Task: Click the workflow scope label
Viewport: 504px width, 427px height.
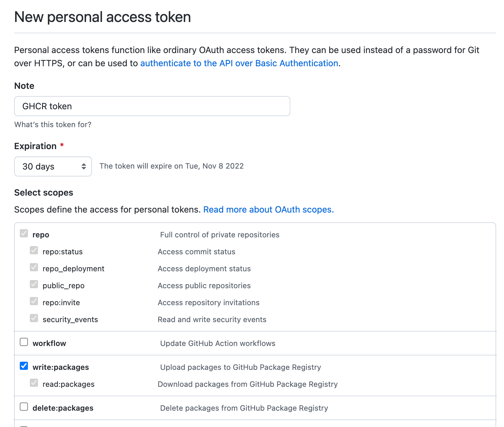Action: (x=49, y=343)
